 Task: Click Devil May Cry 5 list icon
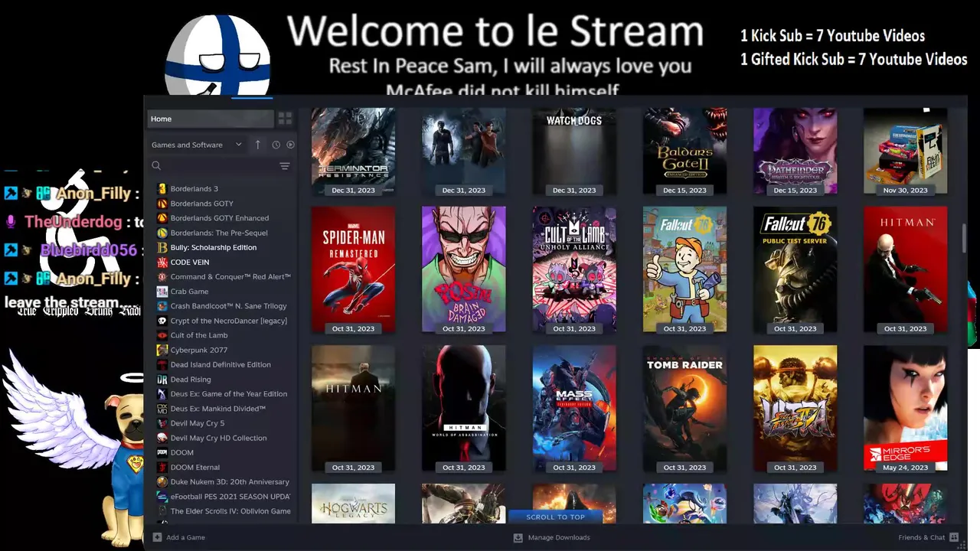point(162,424)
